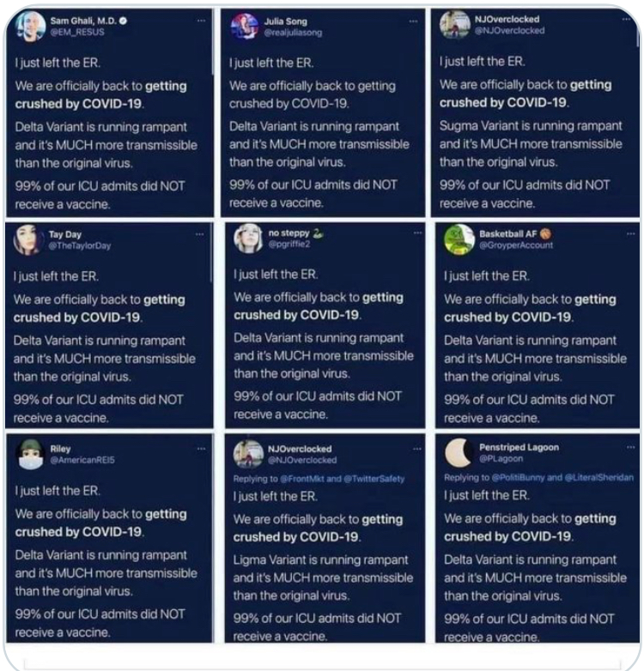Open the @TwitterSafety mention link
Viewport: 644px width, 671px height.
click(373, 479)
